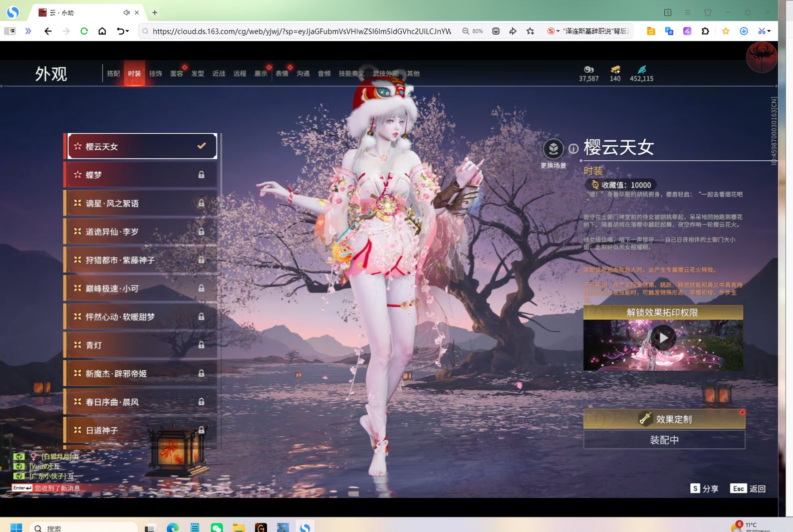Switch to the 搭配 tab
The width and height of the screenshot is (793, 532).
click(114, 74)
